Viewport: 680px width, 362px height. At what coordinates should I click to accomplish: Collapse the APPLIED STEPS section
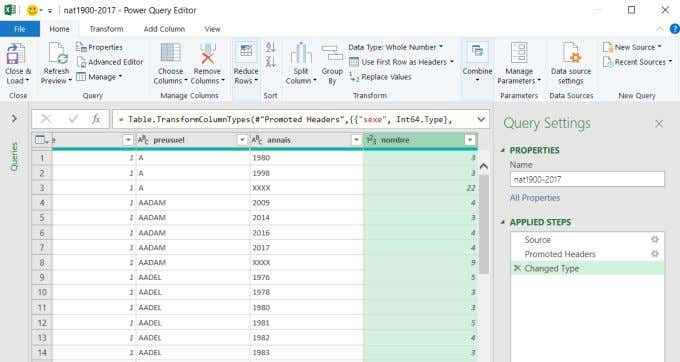503,222
